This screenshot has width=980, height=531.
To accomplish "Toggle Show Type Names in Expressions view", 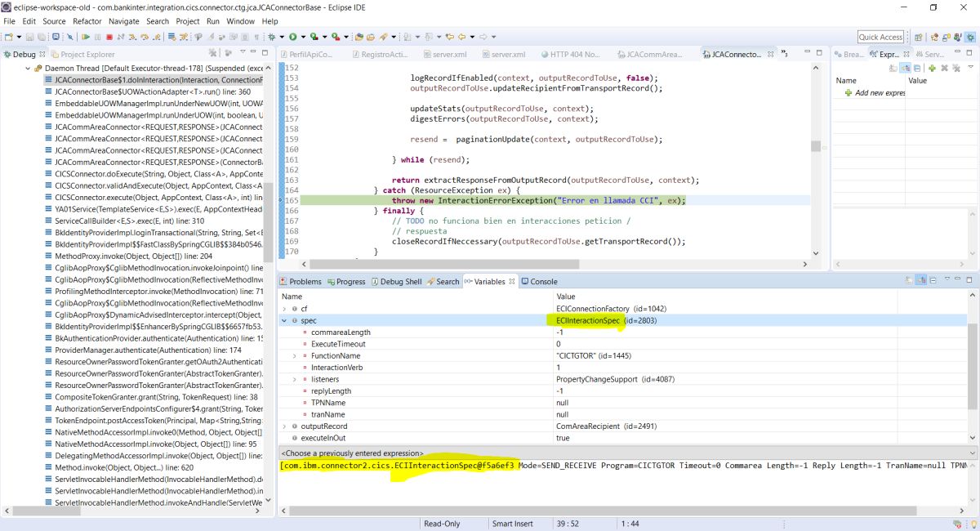I will 893,68.
